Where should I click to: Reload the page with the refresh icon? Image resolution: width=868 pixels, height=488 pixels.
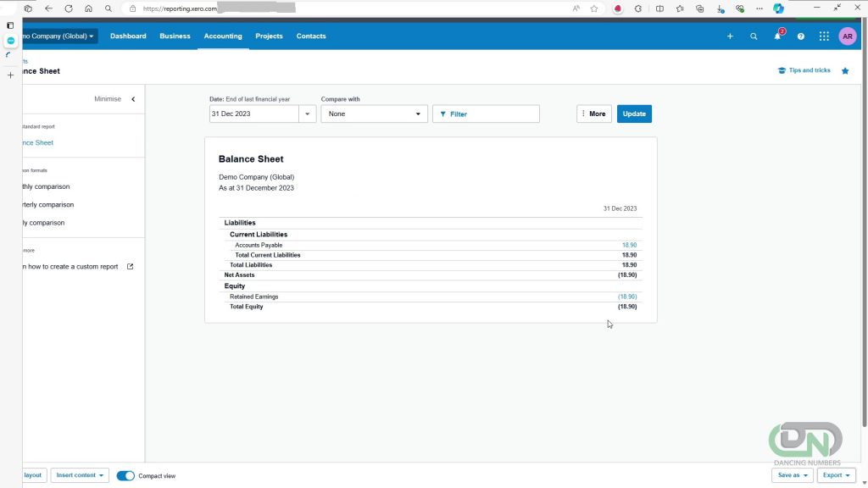[69, 8]
